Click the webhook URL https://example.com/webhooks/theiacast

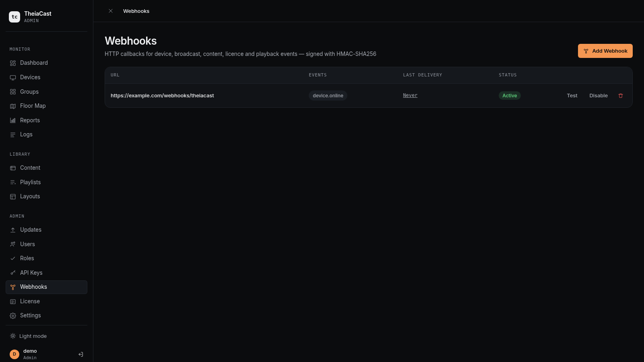click(162, 96)
